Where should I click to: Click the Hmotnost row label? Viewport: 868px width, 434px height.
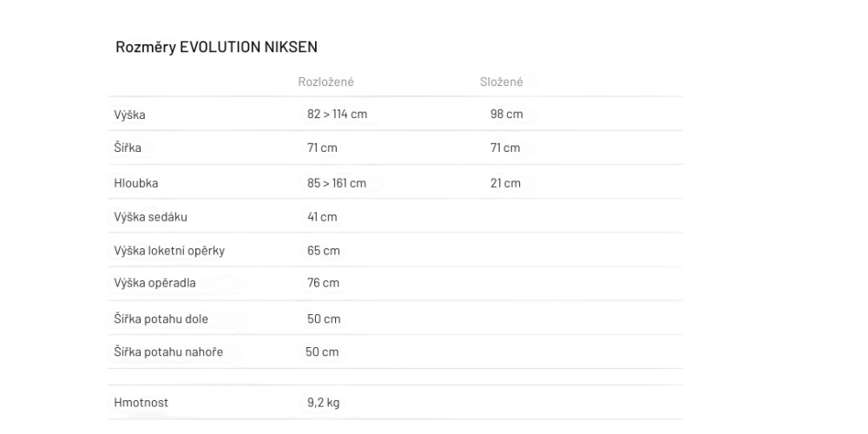[x=140, y=404]
